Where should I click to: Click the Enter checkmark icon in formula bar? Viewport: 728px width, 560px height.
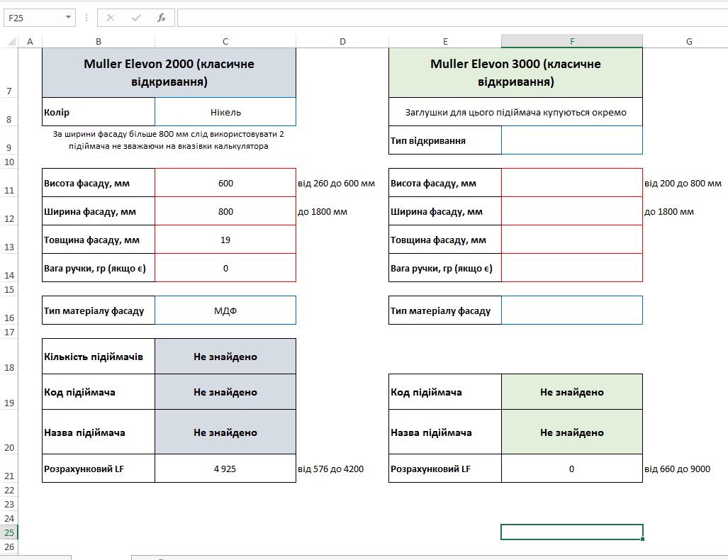click(136, 18)
